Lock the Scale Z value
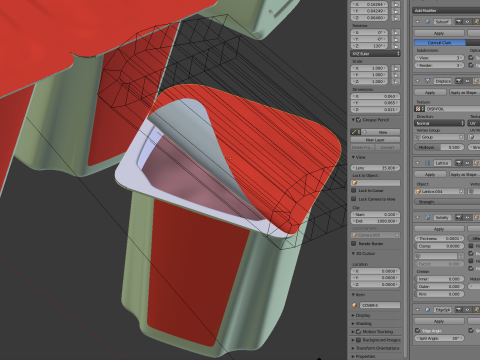 [x=395, y=82]
